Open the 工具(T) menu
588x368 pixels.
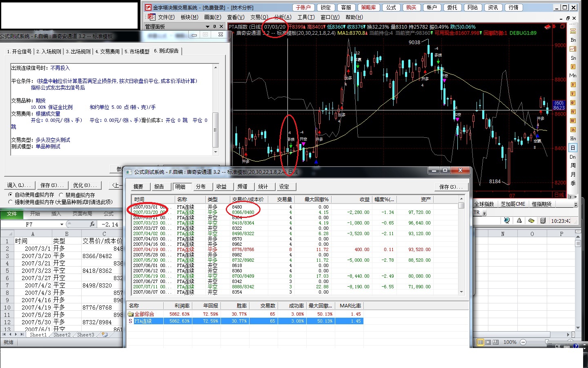point(306,17)
